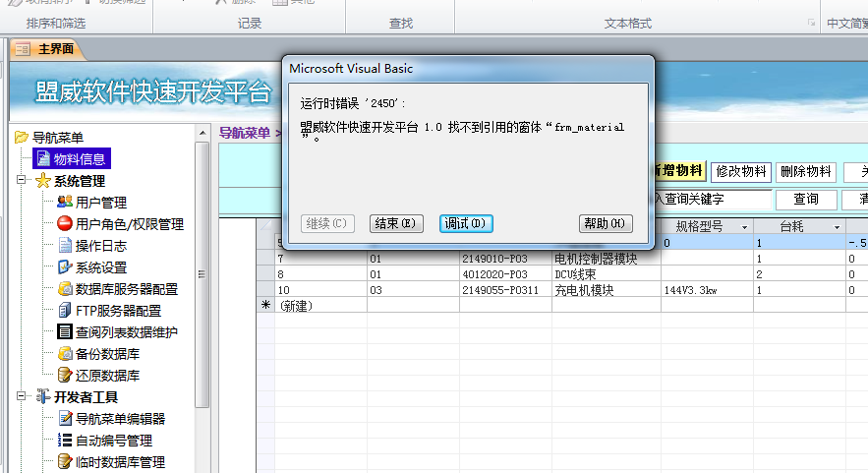
Task: Click the 临时数据库管理 icon
Action: (65, 461)
